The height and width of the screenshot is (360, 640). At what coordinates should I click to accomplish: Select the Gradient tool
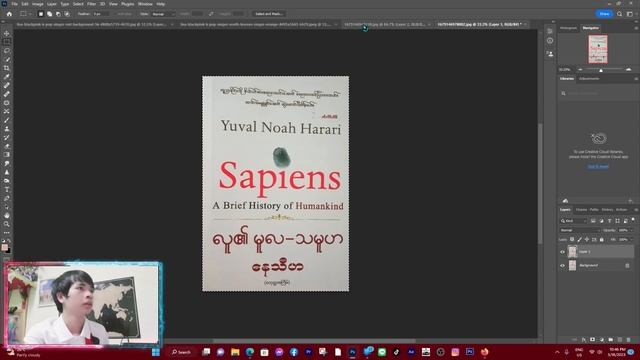(x=7, y=155)
